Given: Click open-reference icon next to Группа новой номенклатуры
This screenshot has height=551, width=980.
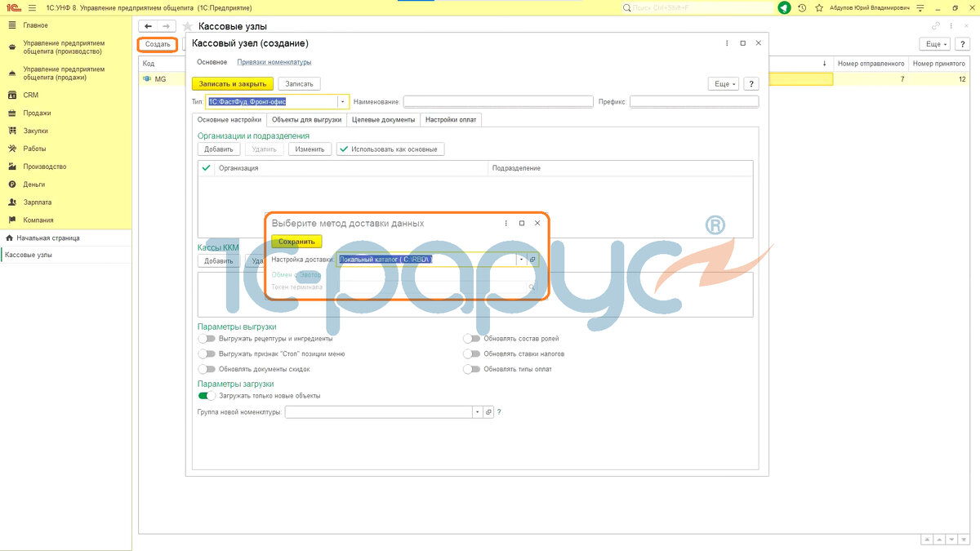Looking at the screenshot, I should click(488, 412).
